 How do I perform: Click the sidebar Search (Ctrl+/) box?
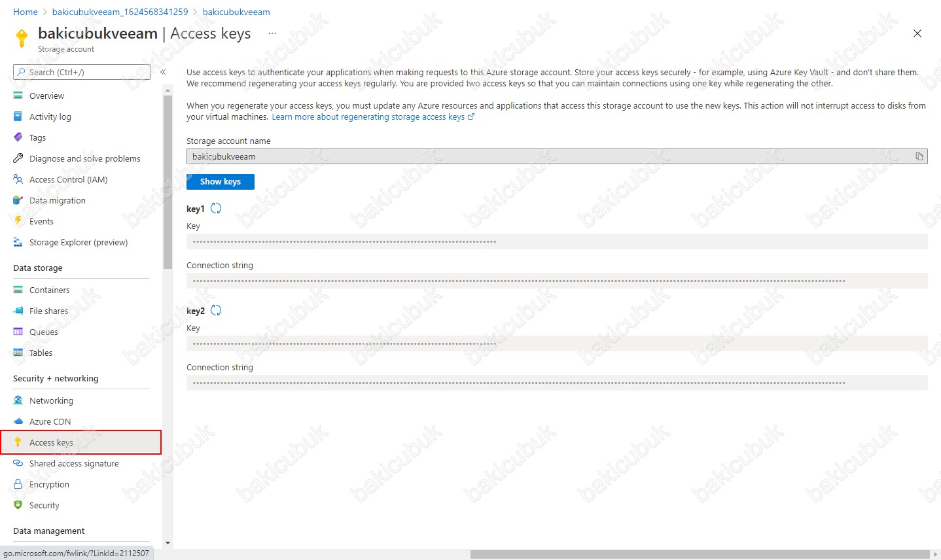(82, 72)
